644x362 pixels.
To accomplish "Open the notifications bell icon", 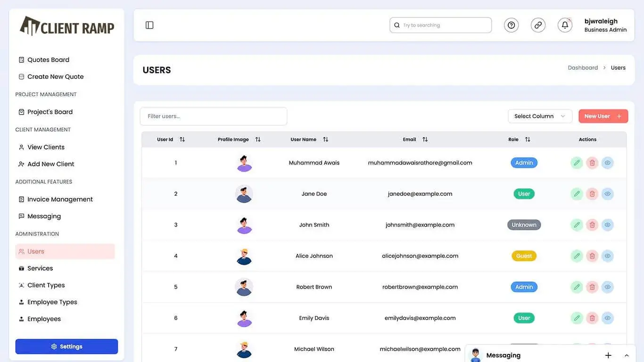I will pos(565,25).
